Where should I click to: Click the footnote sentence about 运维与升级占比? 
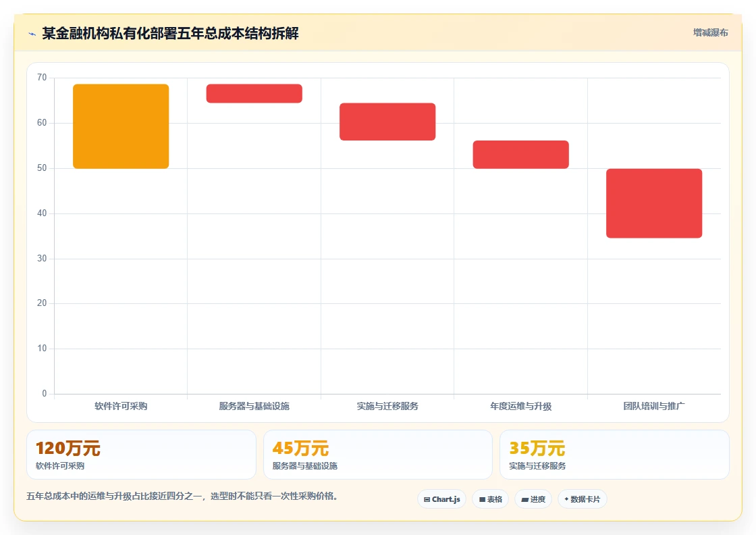tap(182, 496)
